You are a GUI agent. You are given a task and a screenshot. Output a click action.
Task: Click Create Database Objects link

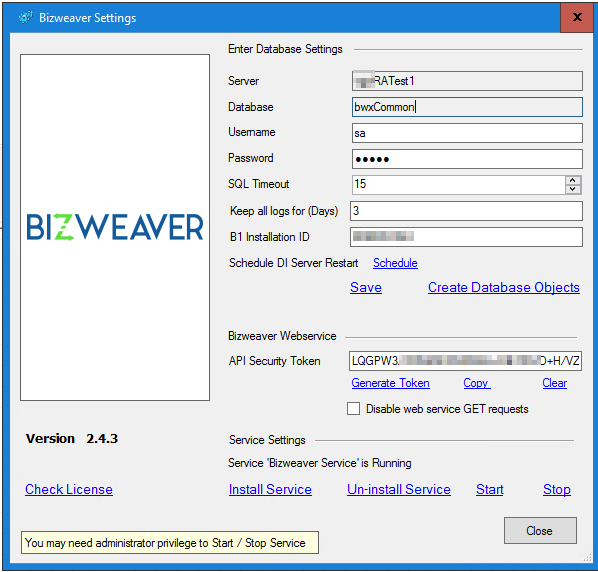click(503, 287)
